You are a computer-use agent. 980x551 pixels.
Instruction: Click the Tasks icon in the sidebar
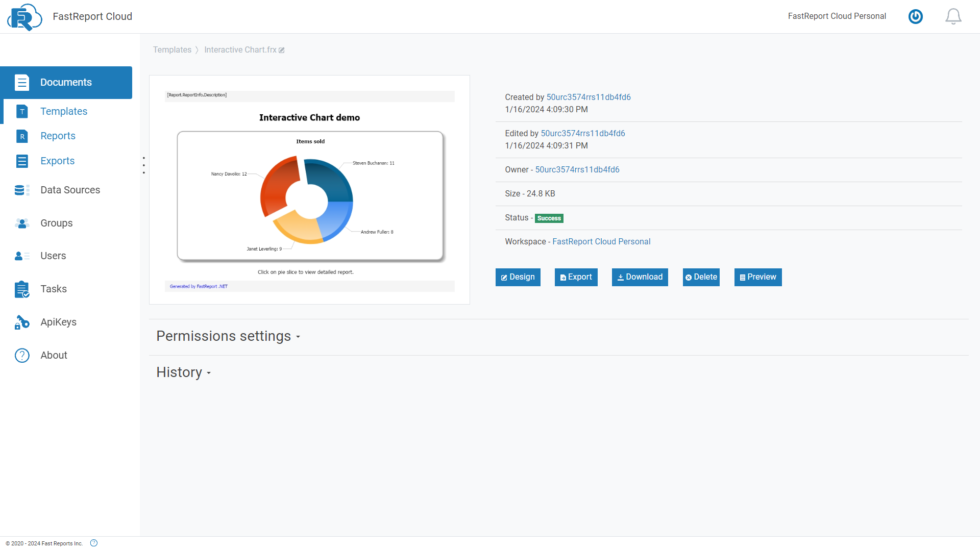22,289
